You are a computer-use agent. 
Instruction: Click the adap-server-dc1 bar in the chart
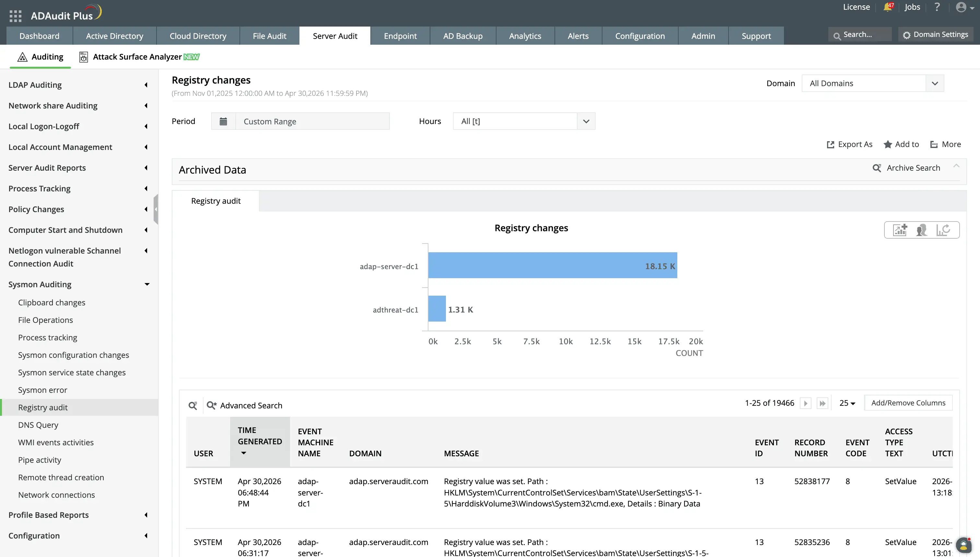tap(553, 265)
